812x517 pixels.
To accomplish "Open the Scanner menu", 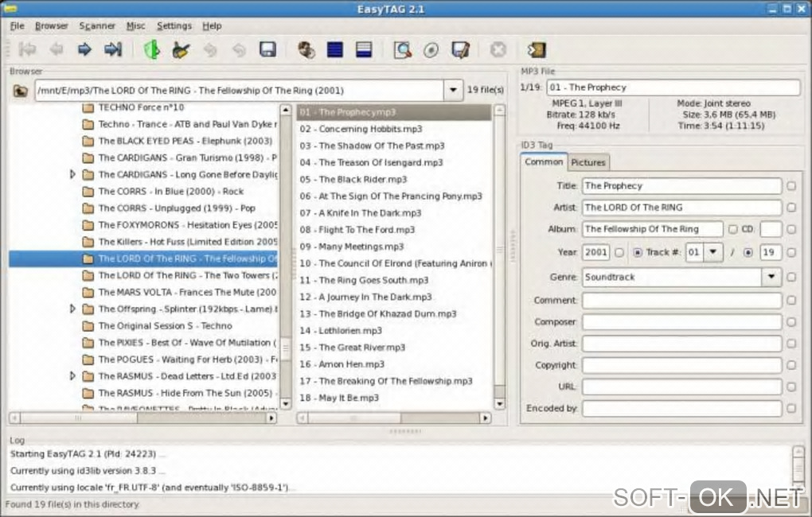I will coord(97,26).
